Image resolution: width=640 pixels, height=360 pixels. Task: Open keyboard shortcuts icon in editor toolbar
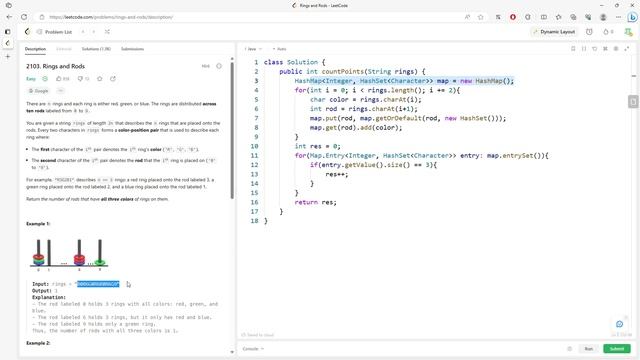pos(605,49)
